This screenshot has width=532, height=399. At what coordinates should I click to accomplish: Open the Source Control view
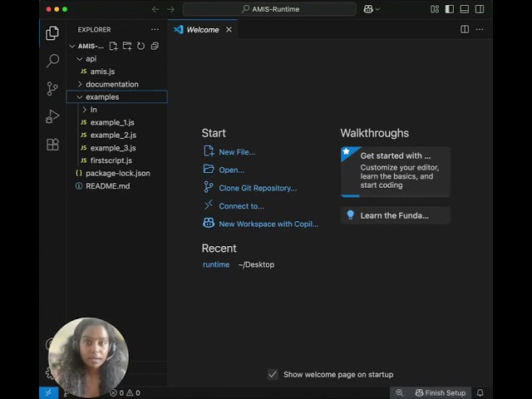[52, 89]
